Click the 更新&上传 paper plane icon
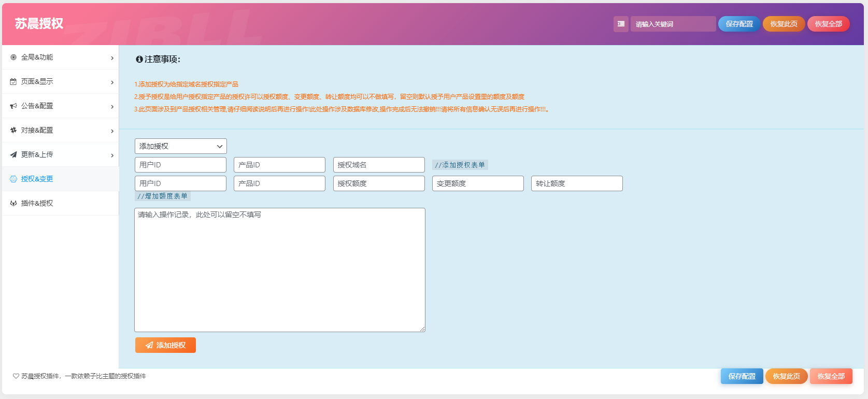Screen dimensions: 868x399 coord(13,154)
